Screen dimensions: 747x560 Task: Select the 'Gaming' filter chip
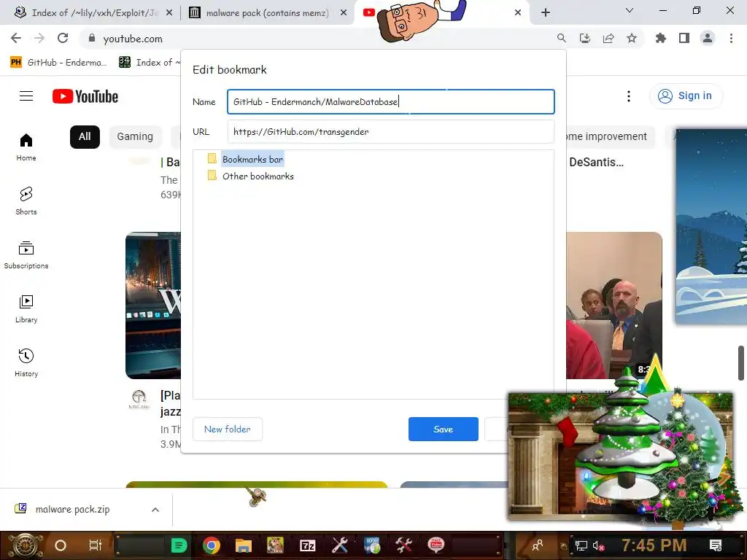tap(135, 136)
